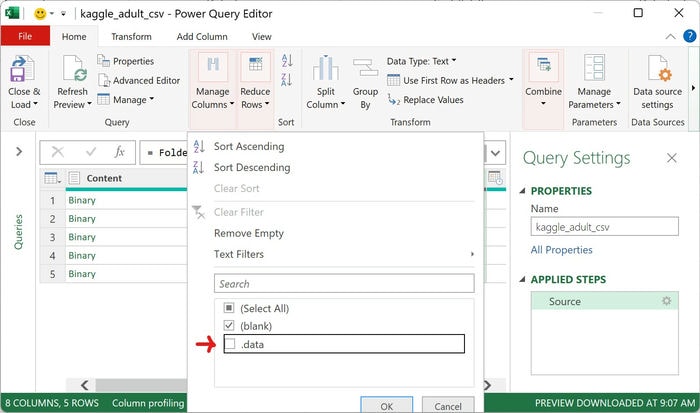Viewport: 700px width, 413px height.
Task: Click the ribbon Sort Descending icon
Action: (287, 80)
